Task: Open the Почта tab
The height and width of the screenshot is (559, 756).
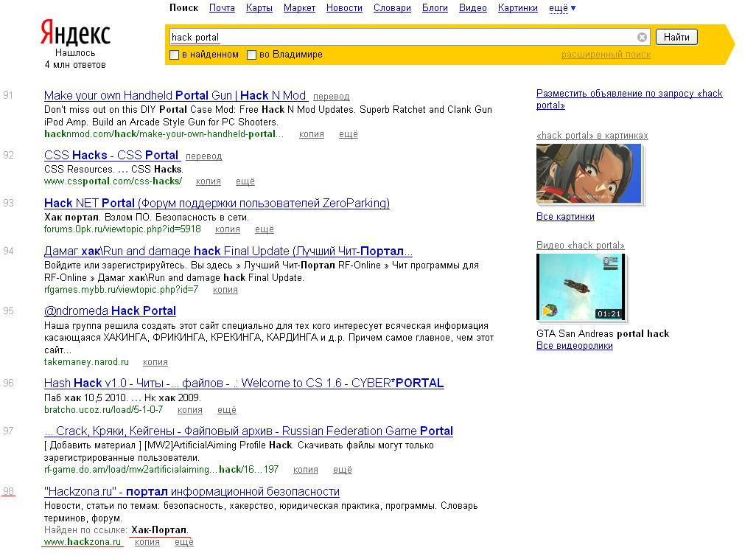Action: [x=222, y=7]
